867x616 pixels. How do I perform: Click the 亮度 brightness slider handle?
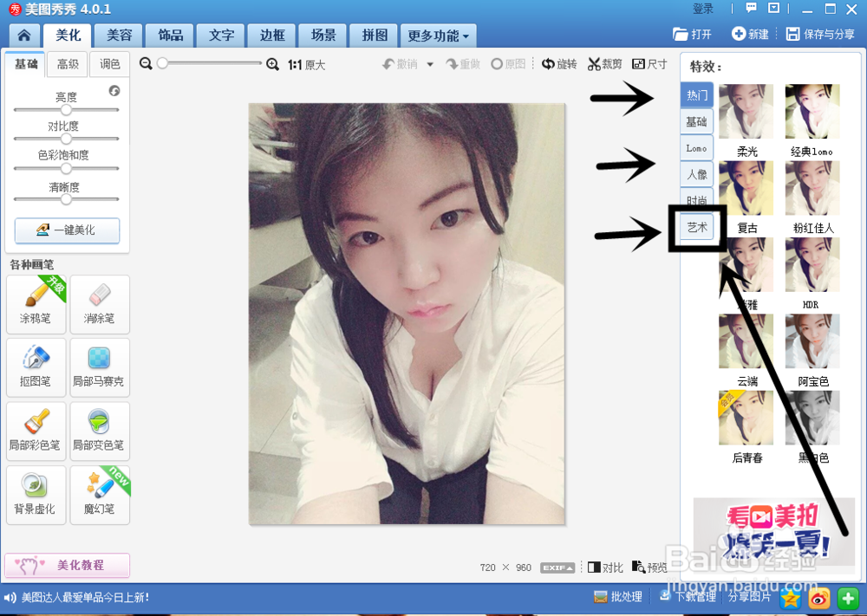[66, 109]
